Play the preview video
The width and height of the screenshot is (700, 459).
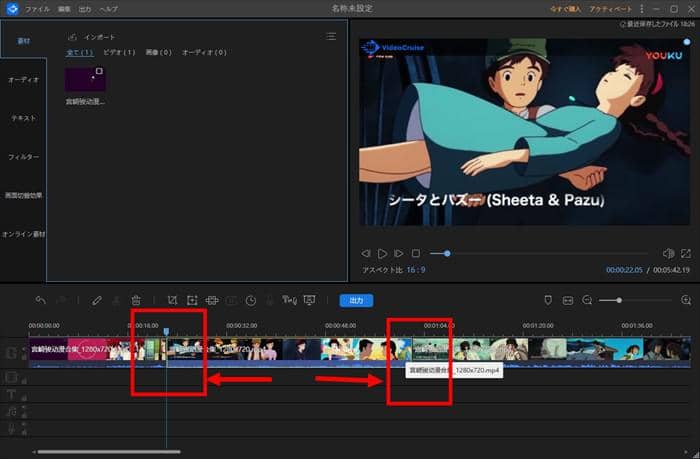click(382, 254)
